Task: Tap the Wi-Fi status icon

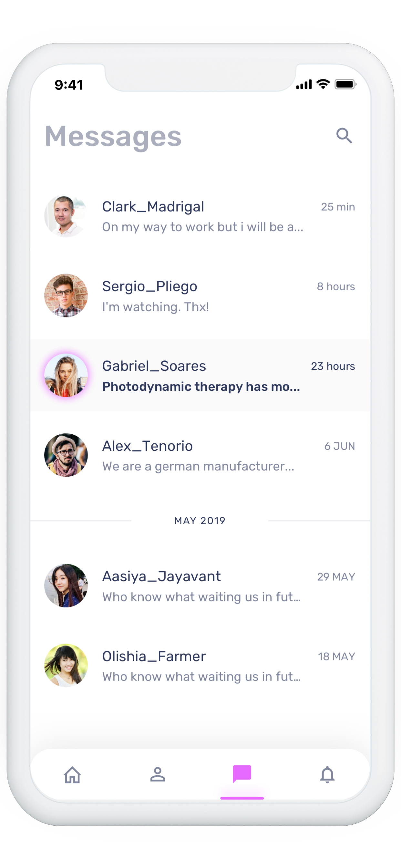Action: pyautogui.click(x=323, y=84)
